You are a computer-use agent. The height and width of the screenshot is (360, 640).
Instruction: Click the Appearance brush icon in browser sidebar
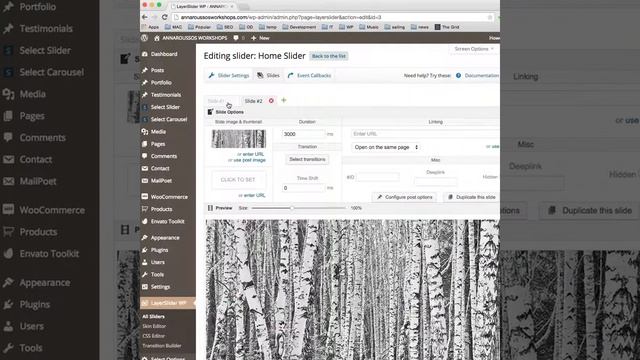(144, 238)
